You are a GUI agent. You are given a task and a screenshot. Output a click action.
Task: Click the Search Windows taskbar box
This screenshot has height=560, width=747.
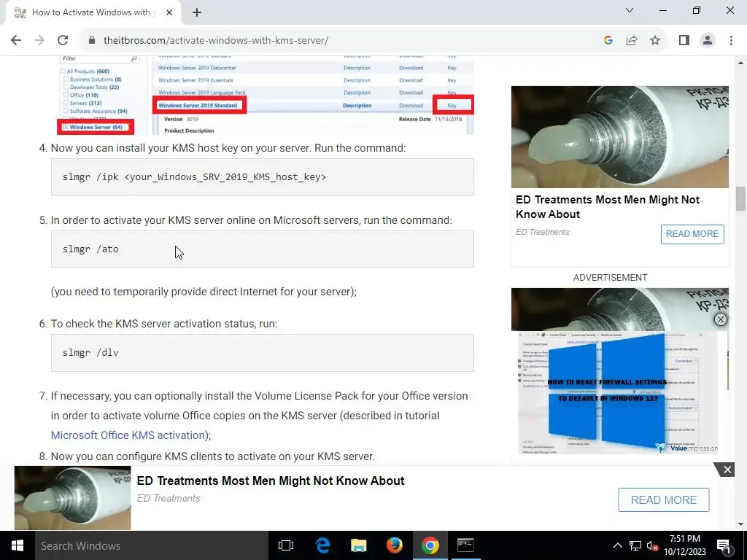point(152,545)
